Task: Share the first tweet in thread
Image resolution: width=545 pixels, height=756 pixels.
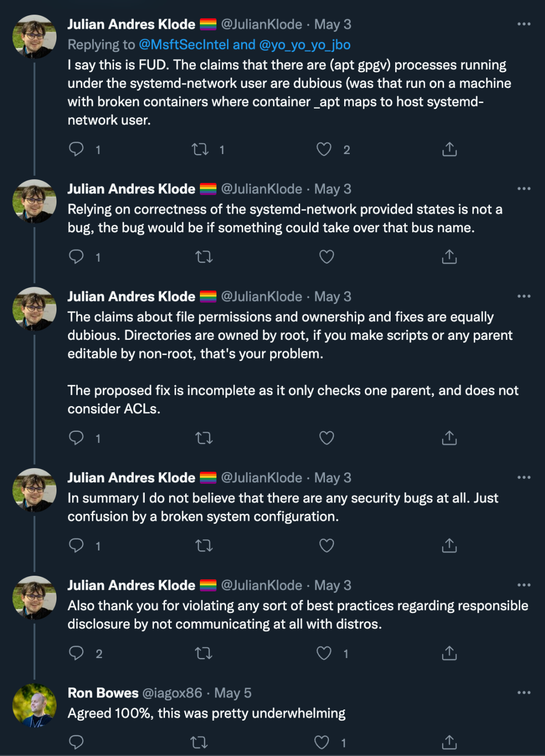Action: click(449, 149)
